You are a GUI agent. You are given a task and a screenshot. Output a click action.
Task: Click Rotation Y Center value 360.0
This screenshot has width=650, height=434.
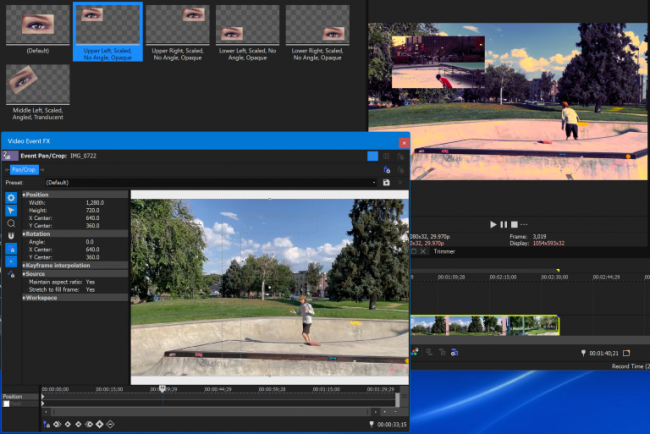click(92, 257)
